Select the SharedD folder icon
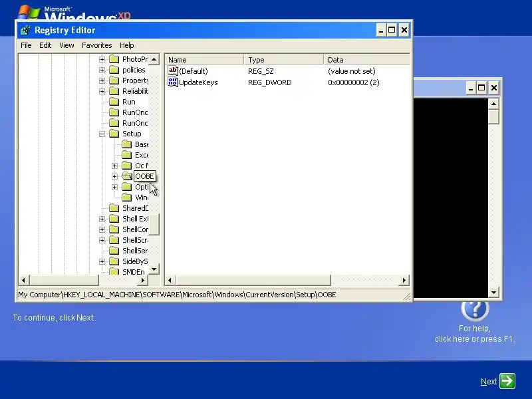 (x=114, y=208)
